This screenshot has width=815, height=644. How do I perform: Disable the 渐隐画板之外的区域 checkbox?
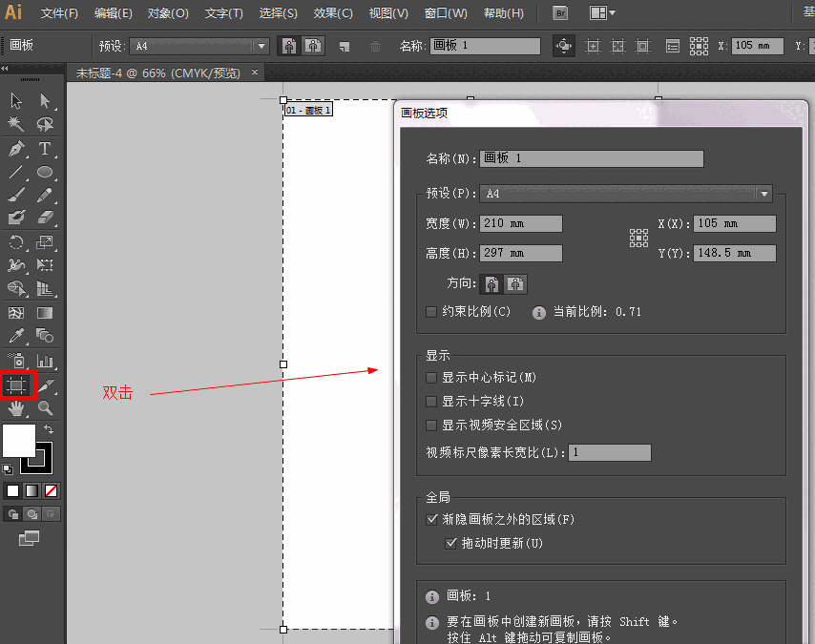coord(431,520)
